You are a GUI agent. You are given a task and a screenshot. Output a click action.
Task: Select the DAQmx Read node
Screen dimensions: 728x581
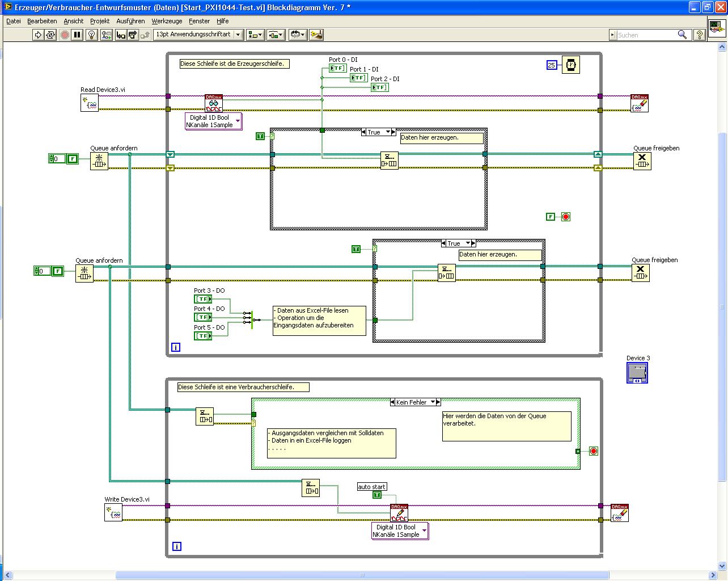(214, 103)
